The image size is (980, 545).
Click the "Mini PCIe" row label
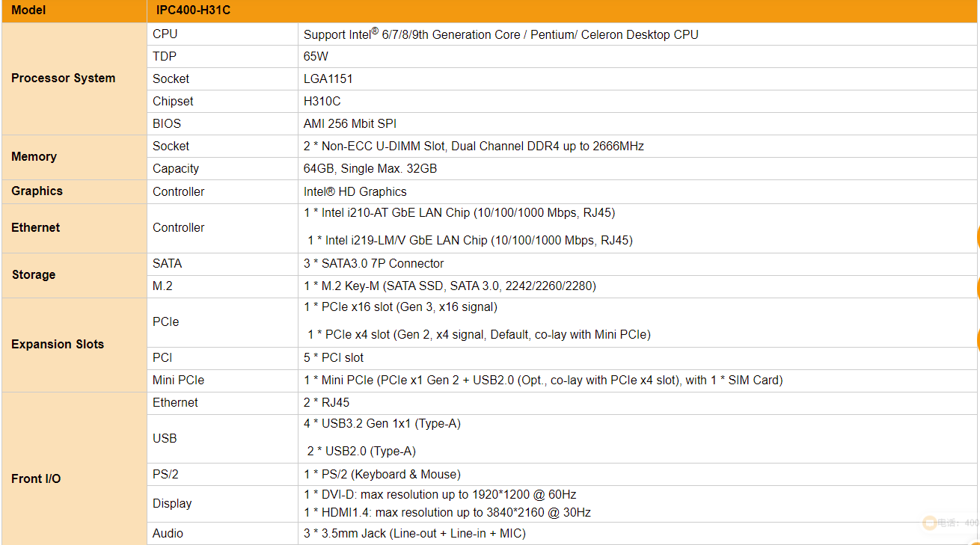pyautogui.click(x=178, y=380)
